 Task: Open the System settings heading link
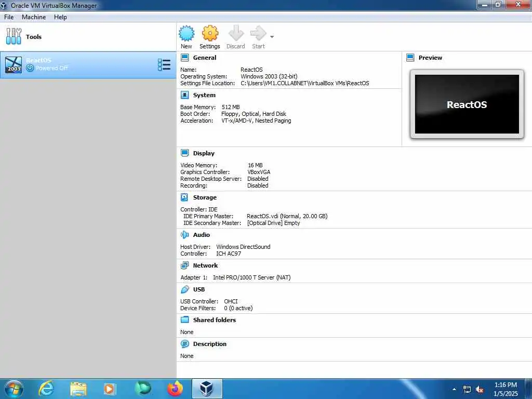pos(204,96)
